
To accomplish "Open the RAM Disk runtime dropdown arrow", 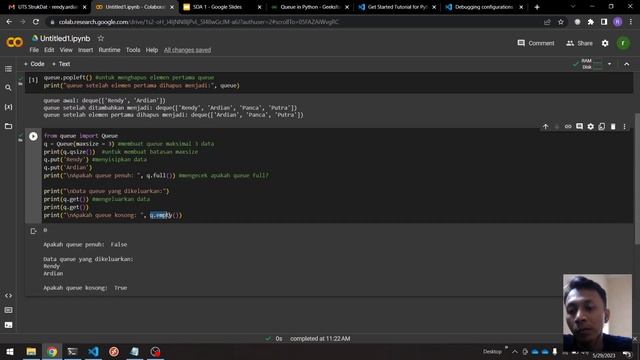I will click(x=609, y=64).
